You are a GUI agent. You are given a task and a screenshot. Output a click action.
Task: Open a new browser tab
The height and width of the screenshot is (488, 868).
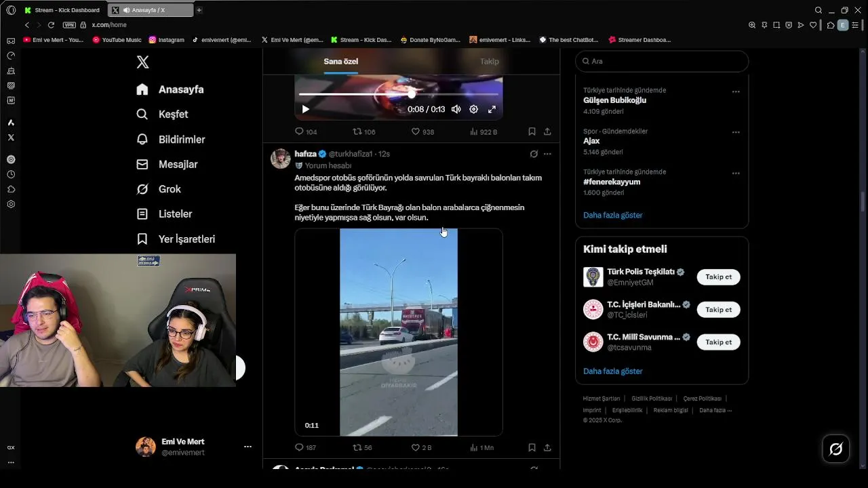pos(199,10)
